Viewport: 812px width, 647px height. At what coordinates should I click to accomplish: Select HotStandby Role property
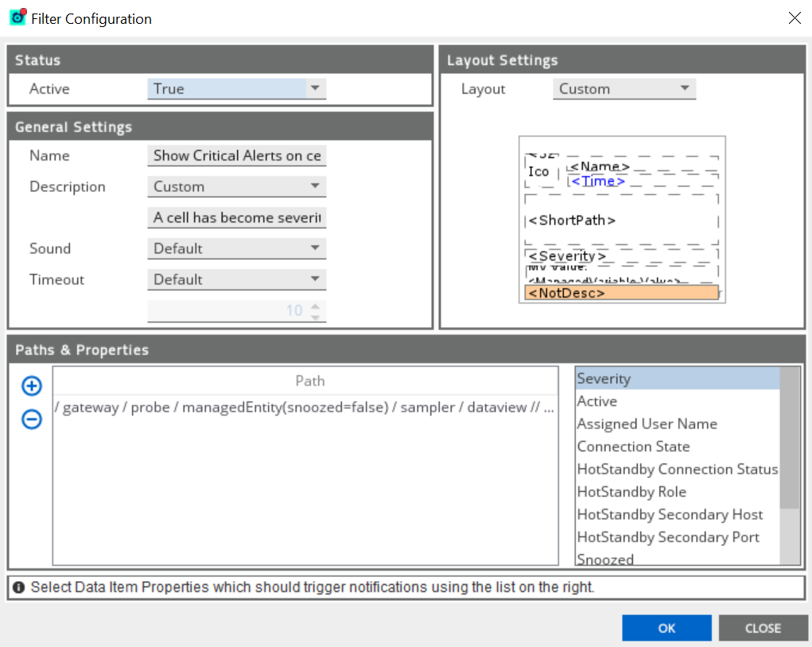(631, 492)
